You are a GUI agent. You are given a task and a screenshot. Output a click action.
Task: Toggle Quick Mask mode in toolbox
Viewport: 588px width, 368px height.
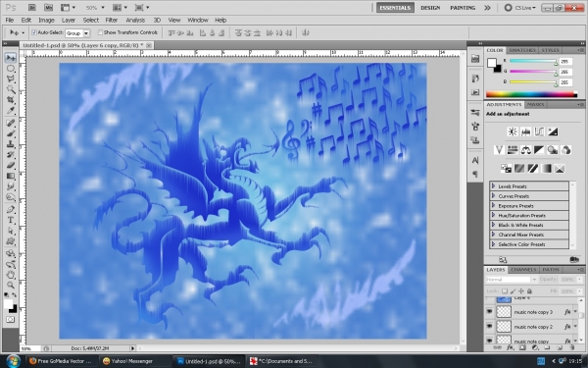click(11, 320)
